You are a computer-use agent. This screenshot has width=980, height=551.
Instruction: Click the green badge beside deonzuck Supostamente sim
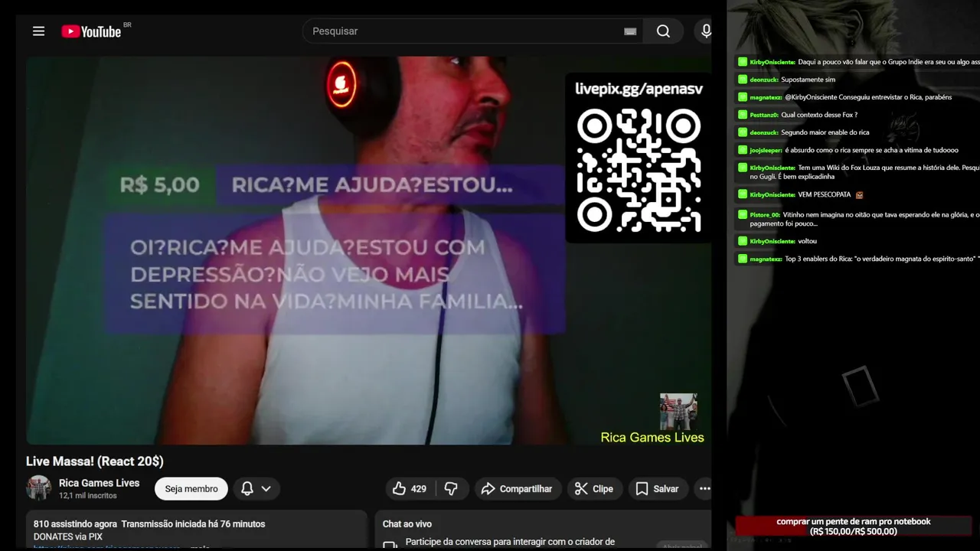click(x=742, y=79)
